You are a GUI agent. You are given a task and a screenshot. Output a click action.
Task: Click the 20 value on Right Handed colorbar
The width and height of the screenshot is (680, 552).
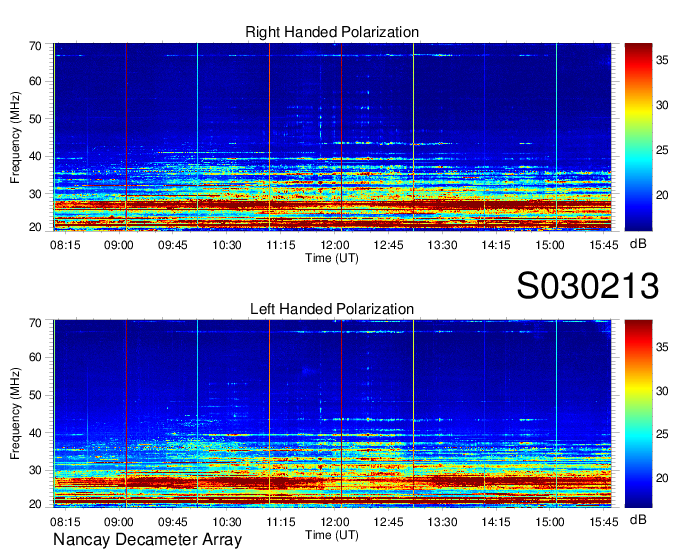tap(662, 196)
